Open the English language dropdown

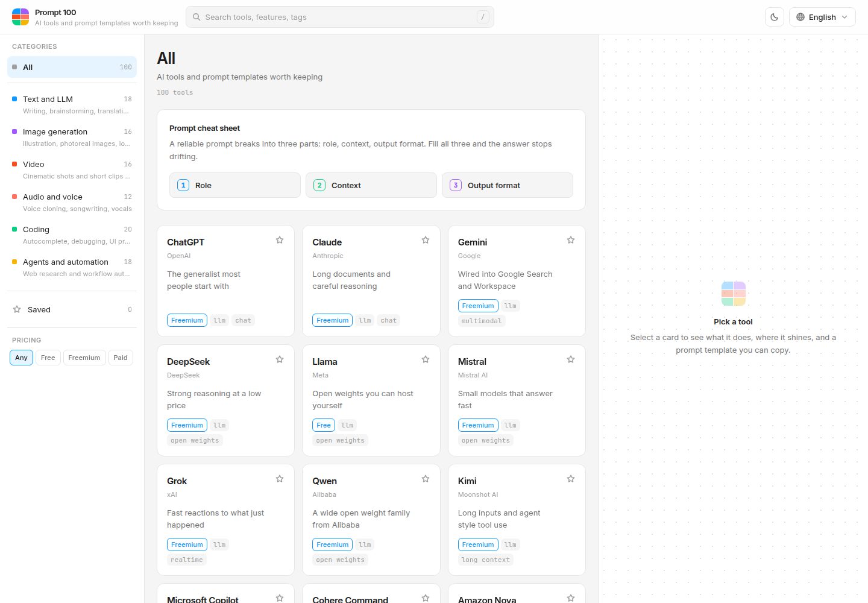click(x=822, y=17)
